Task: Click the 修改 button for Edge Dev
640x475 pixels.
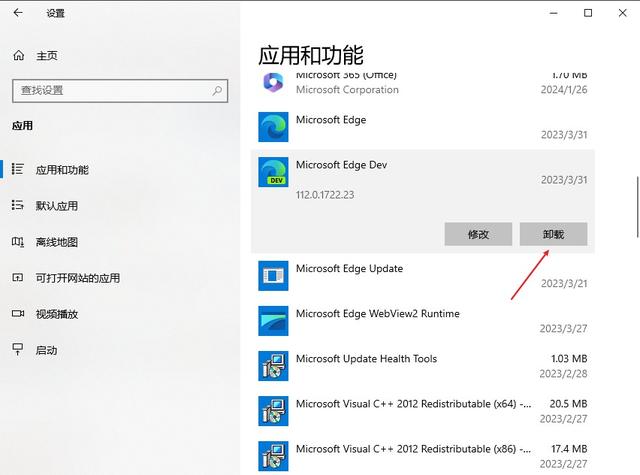Action: [x=478, y=234]
